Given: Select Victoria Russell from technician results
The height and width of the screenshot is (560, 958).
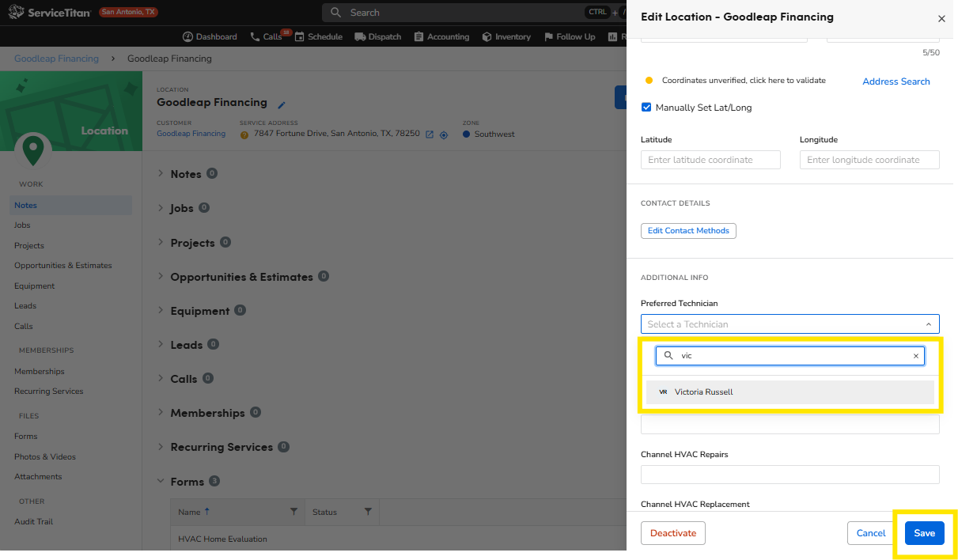Looking at the screenshot, I should tap(790, 392).
